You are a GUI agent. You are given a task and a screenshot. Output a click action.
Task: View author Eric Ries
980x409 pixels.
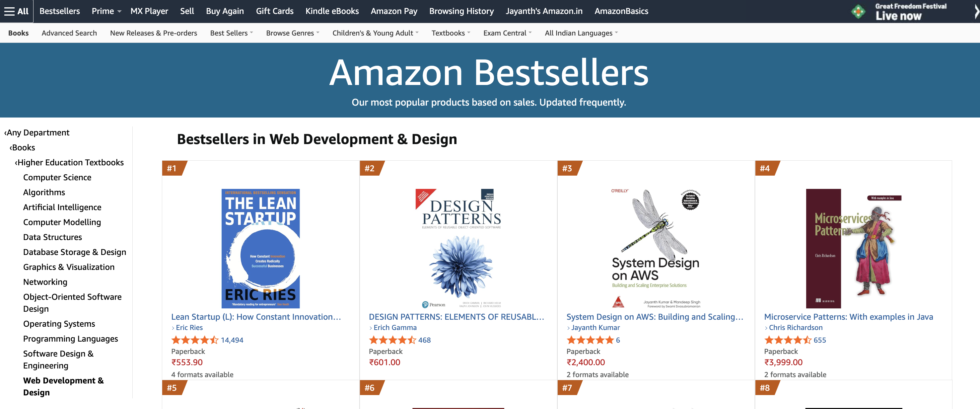189,328
